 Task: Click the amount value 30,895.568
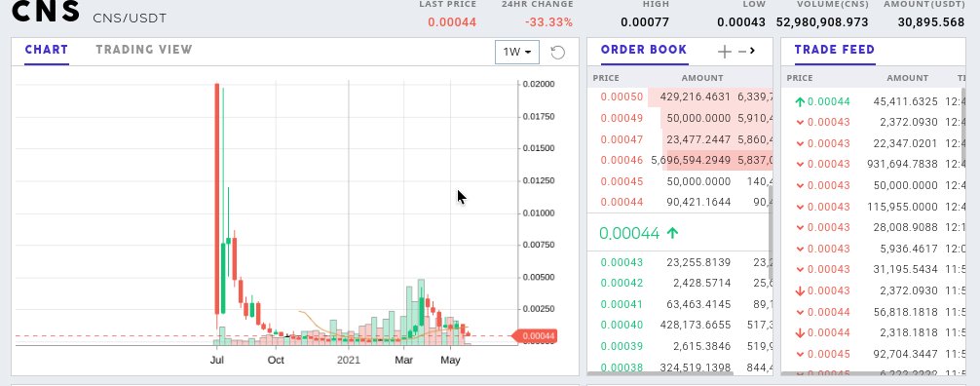[x=931, y=22]
